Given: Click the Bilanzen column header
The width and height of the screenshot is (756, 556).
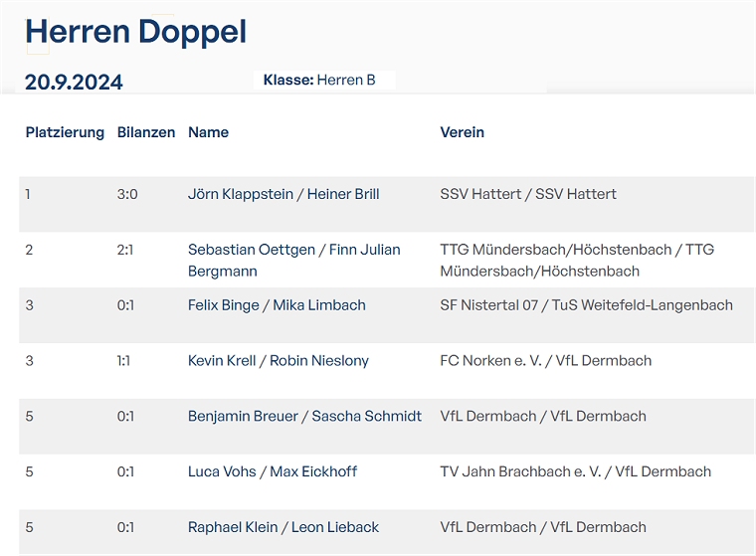Looking at the screenshot, I should coord(146,132).
